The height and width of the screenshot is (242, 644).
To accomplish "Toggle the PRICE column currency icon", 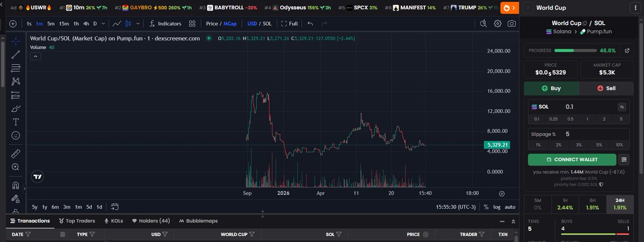I will click(426, 234).
